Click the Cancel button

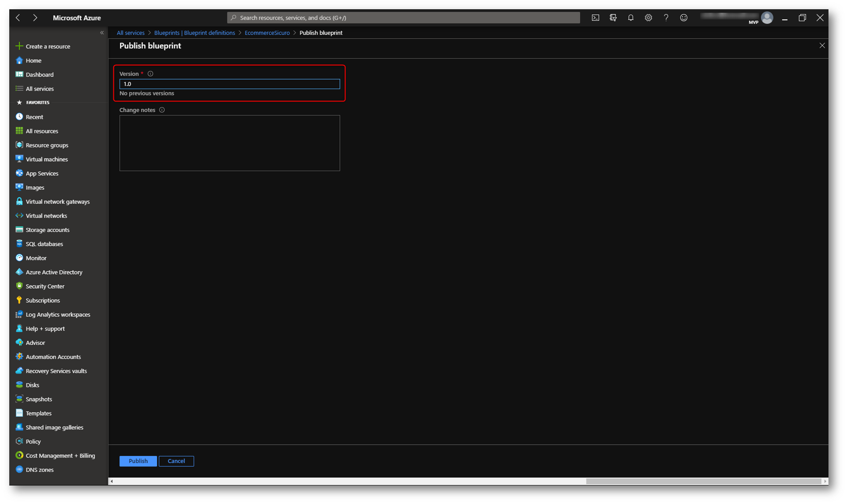tap(176, 461)
